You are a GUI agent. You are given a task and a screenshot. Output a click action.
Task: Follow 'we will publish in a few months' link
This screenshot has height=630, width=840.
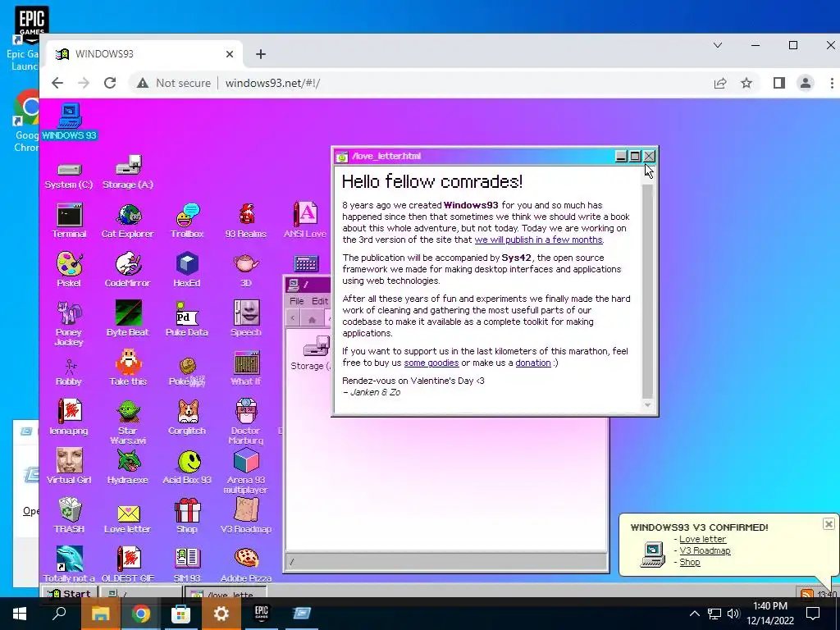[538, 240]
